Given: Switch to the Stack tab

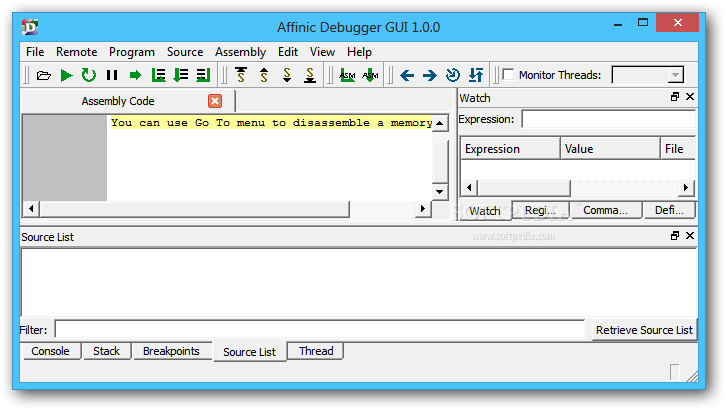Looking at the screenshot, I should pos(106,351).
